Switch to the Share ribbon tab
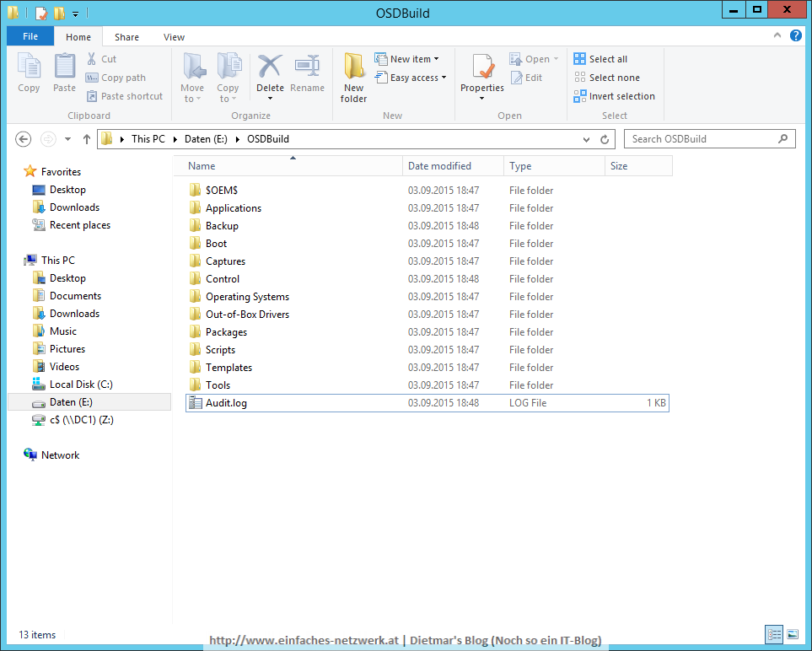812x651 pixels. [126, 37]
